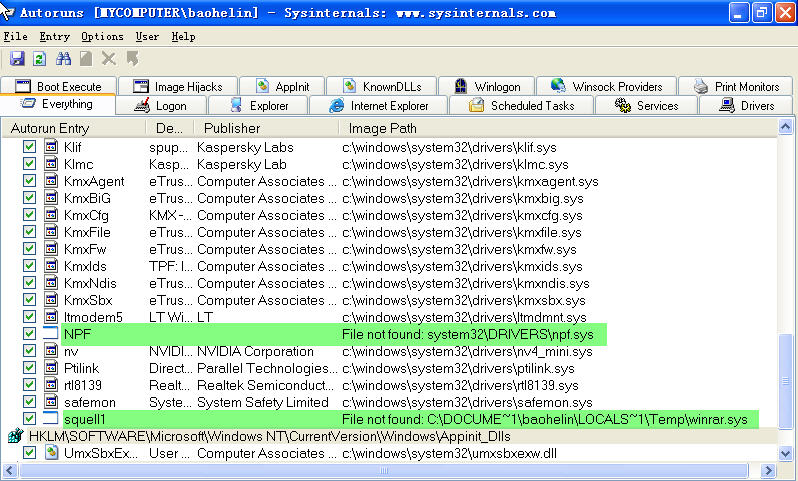The height and width of the screenshot is (481, 798).
Task: Toggle the KmxNdis checkbox
Action: [30, 282]
